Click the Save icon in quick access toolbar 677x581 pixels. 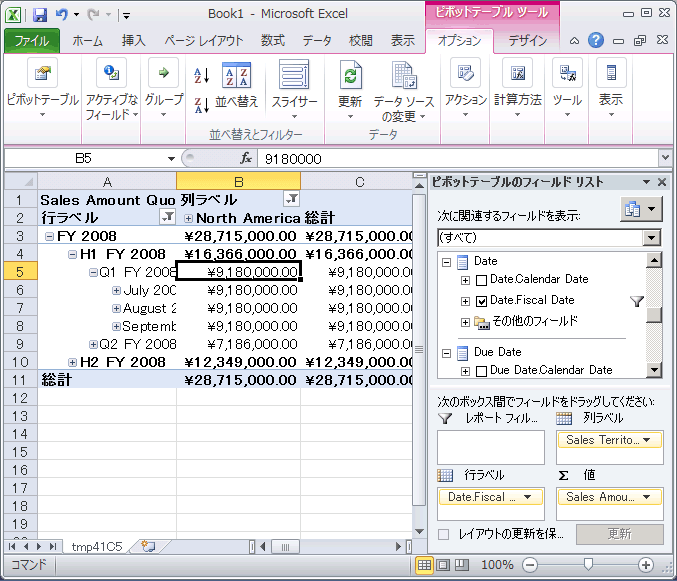pyautogui.click(x=40, y=15)
